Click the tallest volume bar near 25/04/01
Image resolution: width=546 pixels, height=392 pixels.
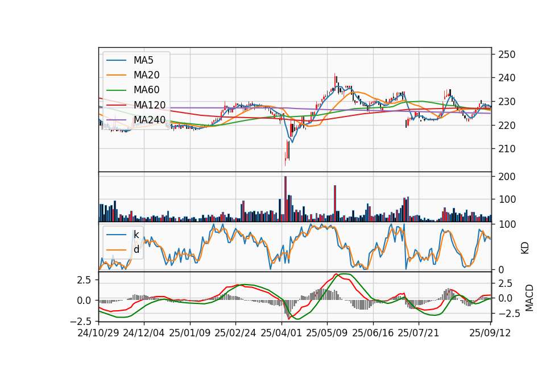coord(286,199)
